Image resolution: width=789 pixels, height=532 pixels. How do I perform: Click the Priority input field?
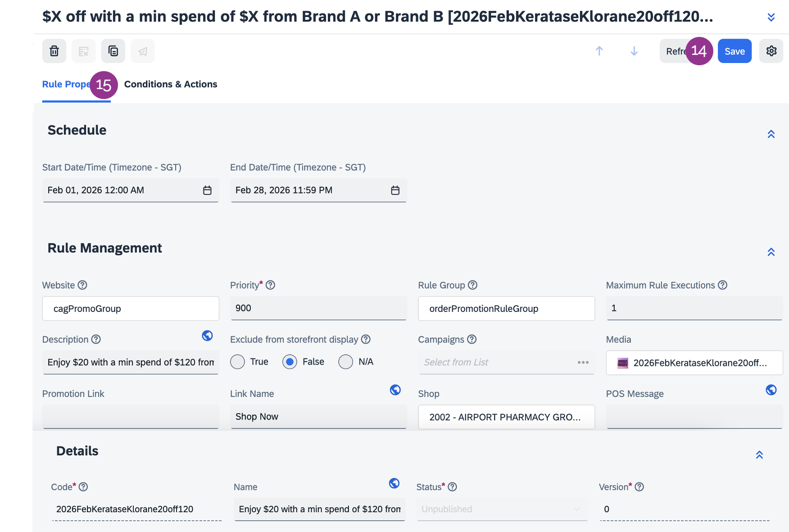[x=318, y=308]
